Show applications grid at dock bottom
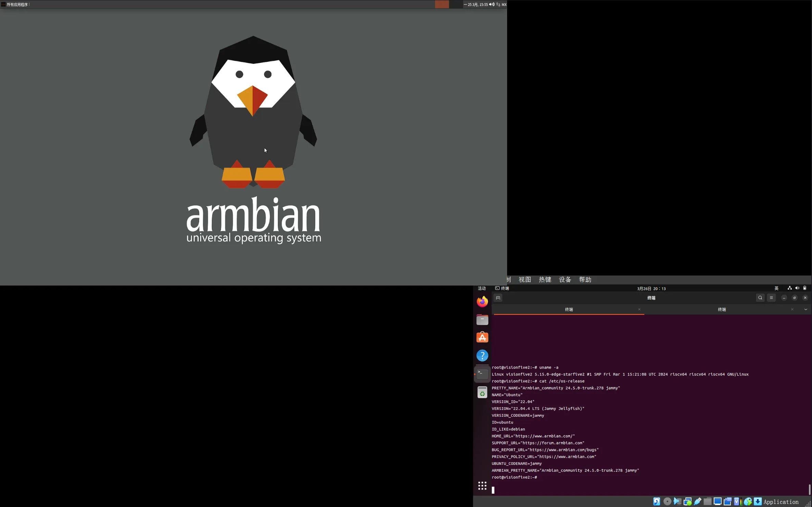 [482, 486]
